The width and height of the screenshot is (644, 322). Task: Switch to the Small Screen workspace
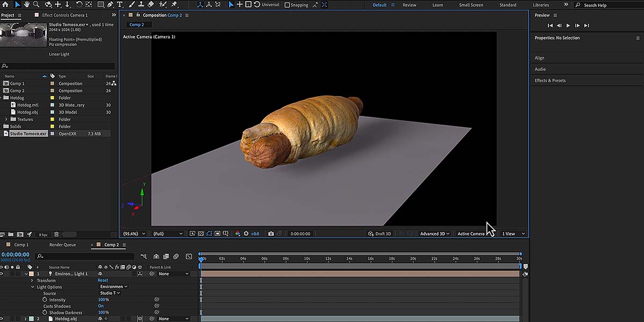(471, 5)
